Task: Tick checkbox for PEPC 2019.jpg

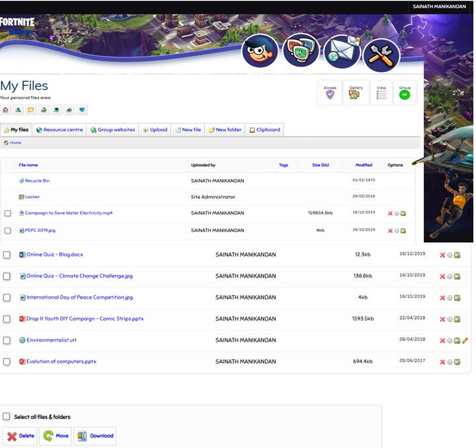Action: 7,231
